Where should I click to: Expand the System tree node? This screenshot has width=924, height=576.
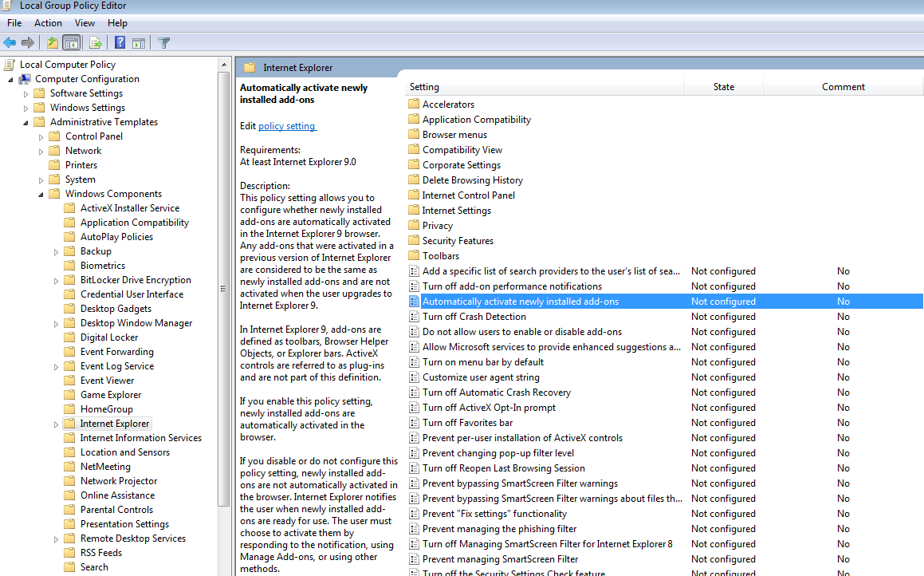(x=41, y=180)
